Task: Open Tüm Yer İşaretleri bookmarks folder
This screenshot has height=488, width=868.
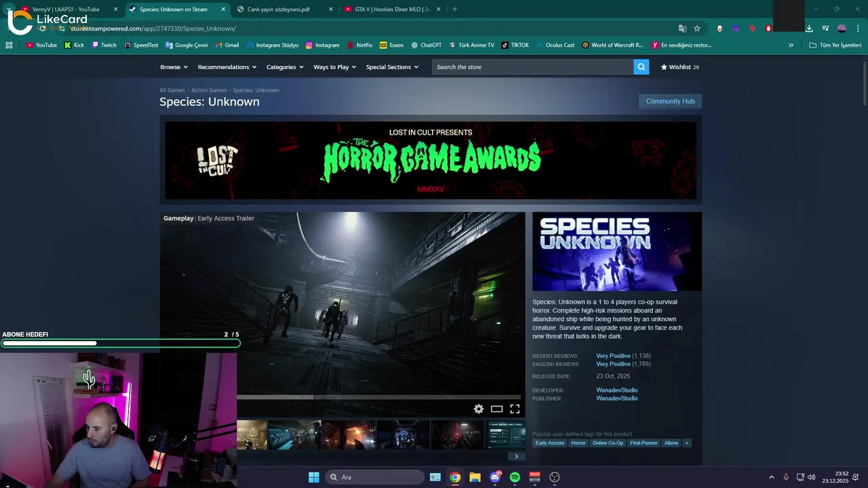Action: pyautogui.click(x=835, y=45)
